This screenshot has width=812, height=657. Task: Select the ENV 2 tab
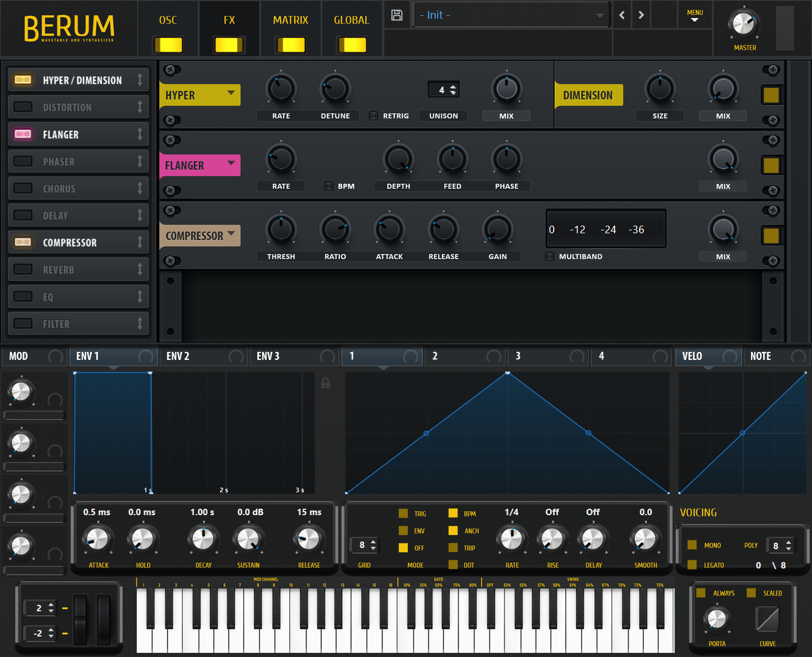coord(203,356)
